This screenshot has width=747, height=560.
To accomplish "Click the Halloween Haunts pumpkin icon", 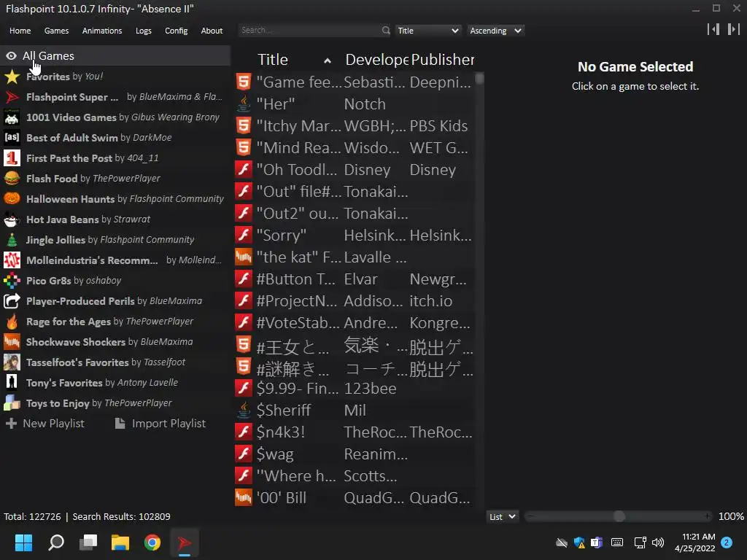I will point(12,199).
